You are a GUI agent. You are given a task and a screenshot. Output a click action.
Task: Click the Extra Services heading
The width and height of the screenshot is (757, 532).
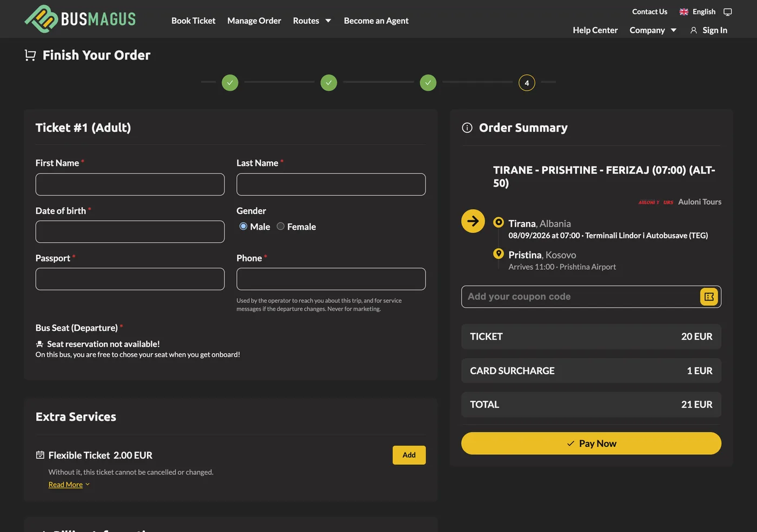pos(76,417)
